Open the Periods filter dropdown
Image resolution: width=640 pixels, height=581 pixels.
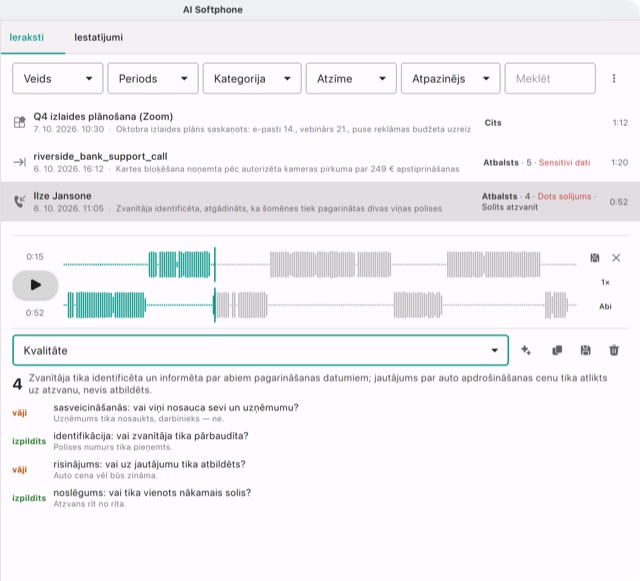click(x=153, y=78)
